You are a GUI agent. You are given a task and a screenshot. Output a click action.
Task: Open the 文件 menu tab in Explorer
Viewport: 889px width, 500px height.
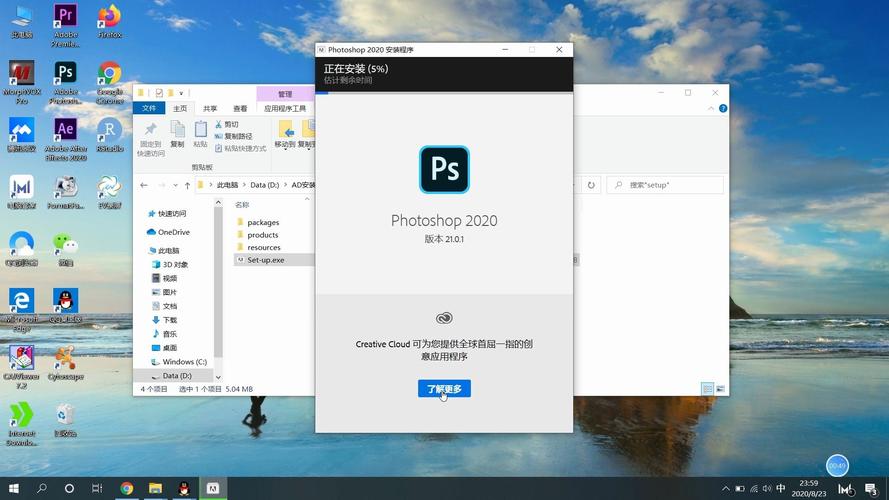click(149, 108)
